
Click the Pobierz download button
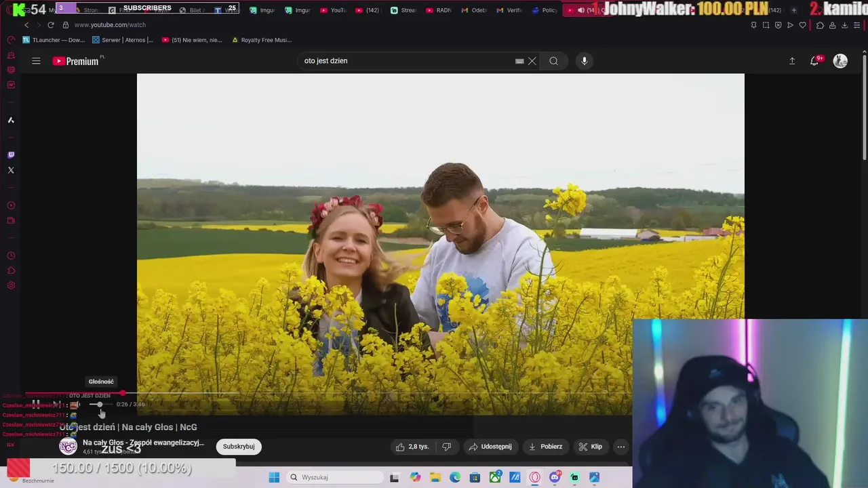pos(545,447)
